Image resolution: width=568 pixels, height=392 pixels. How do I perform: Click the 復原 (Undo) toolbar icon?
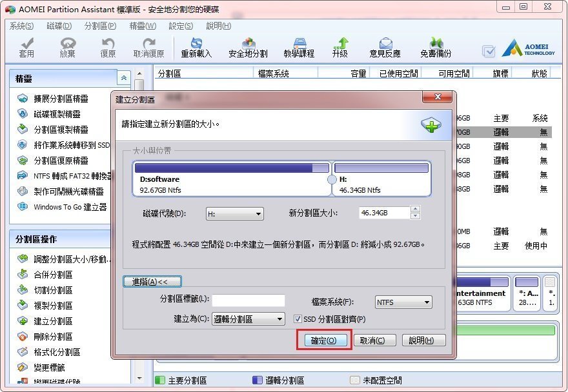[x=108, y=48]
